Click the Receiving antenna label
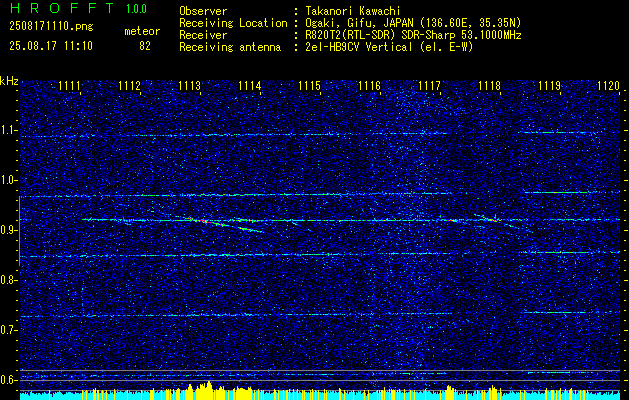Screen dimensions: 629x400 (x=230, y=47)
